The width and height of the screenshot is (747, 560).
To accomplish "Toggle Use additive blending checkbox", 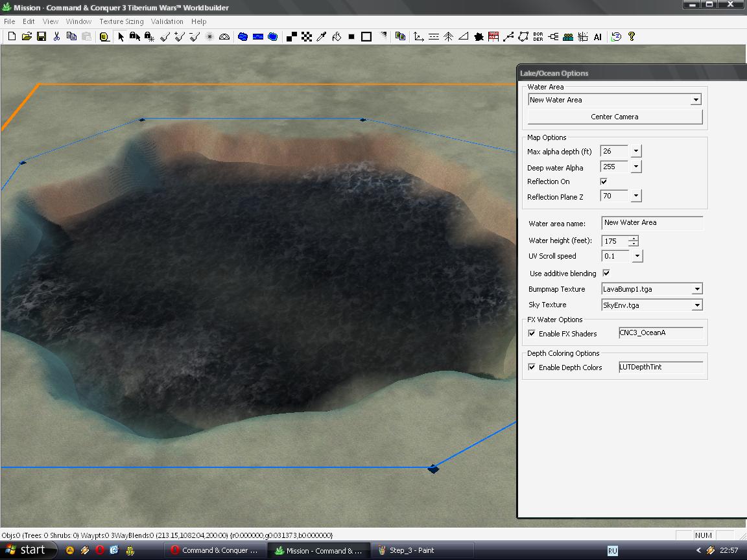I will pos(606,273).
